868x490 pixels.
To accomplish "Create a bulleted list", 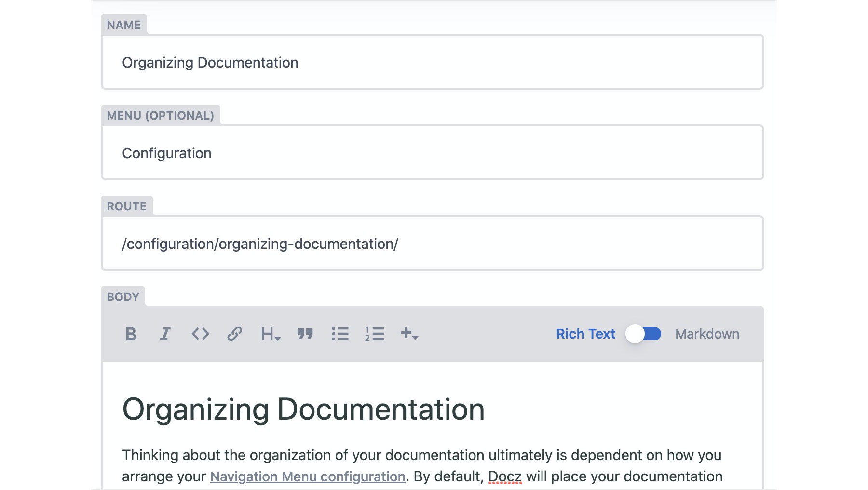I will 340,334.
